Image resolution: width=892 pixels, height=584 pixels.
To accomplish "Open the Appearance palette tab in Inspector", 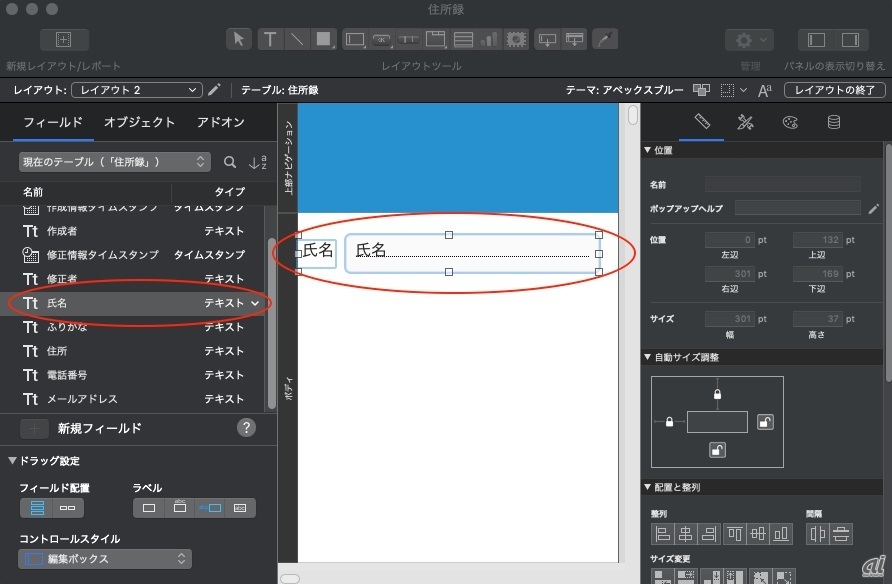I will [x=789, y=122].
